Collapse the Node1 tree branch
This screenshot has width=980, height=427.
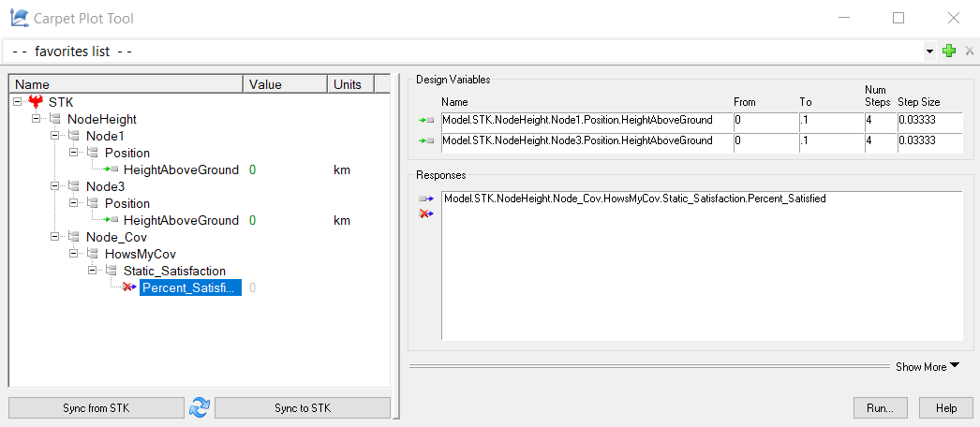click(x=55, y=136)
